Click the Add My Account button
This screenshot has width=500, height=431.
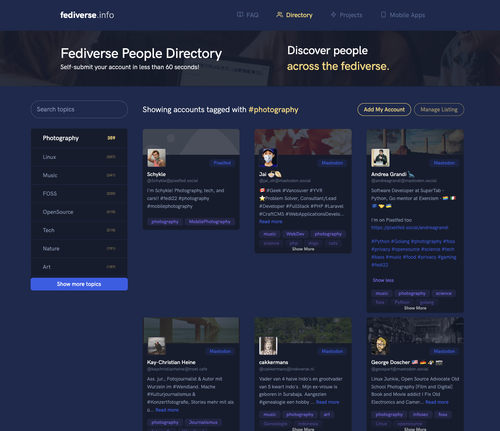click(x=384, y=109)
